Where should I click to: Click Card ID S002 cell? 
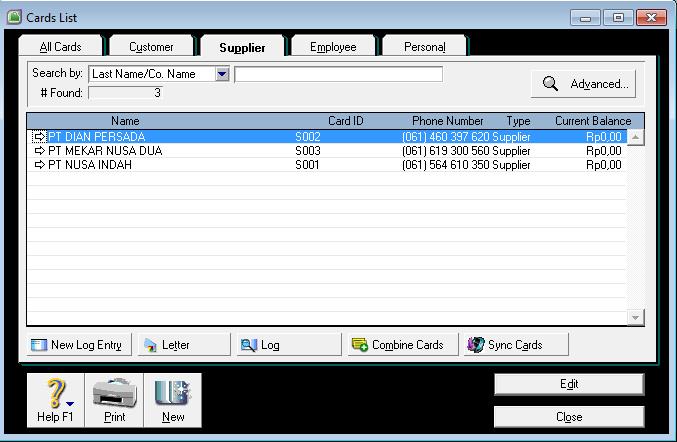308,137
